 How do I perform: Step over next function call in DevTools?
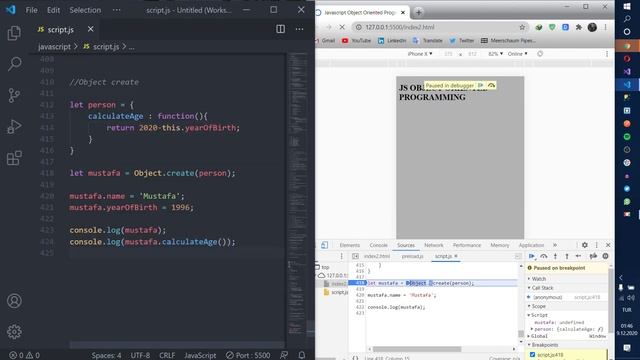pos(544,256)
